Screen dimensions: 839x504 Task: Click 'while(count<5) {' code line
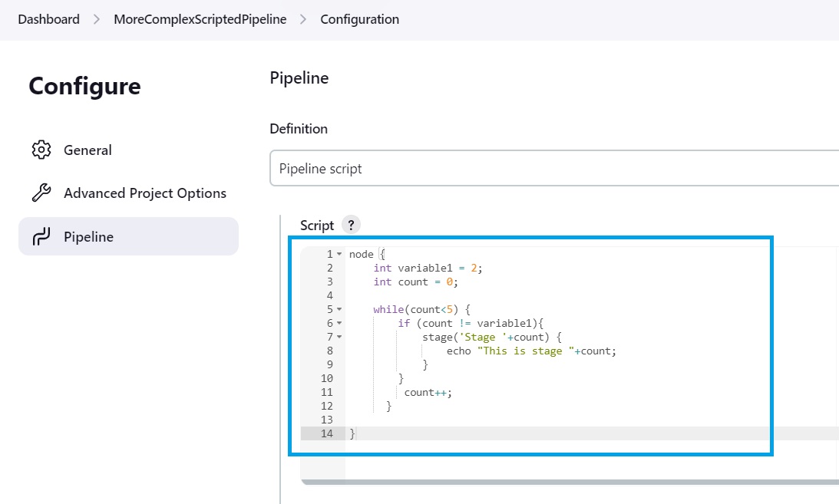421,309
